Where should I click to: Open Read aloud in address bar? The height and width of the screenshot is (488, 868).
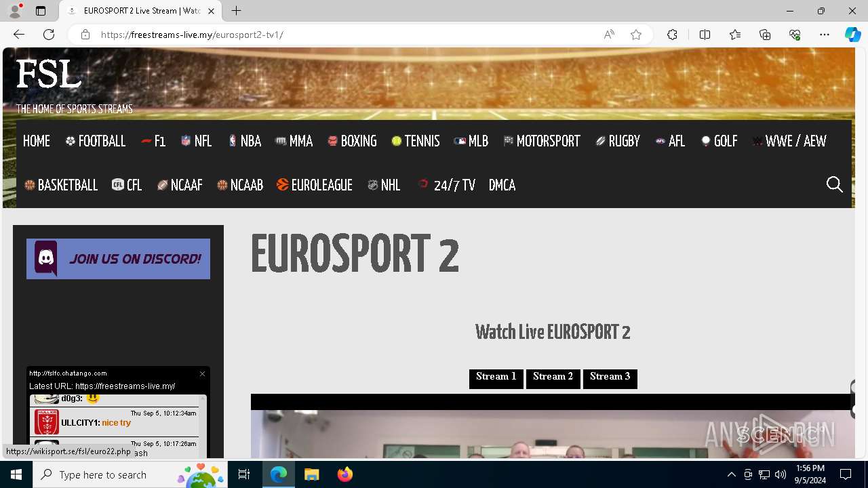click(609, 35)
